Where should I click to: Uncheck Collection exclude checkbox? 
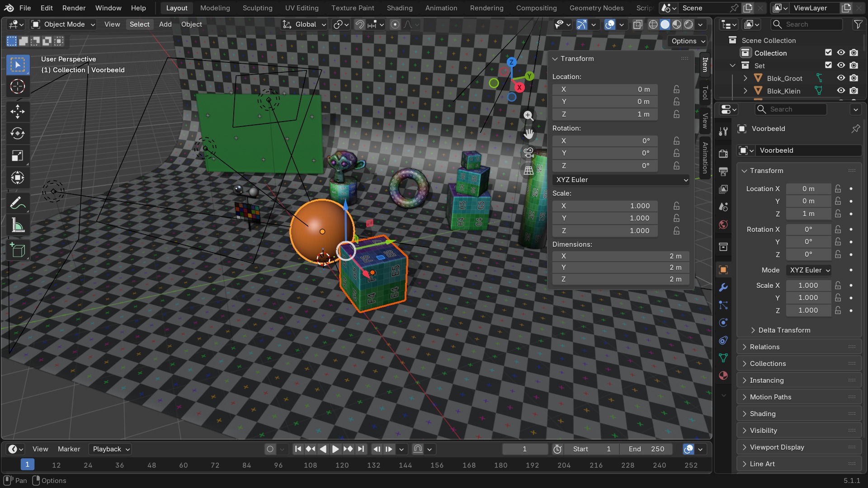click(828, 53)
